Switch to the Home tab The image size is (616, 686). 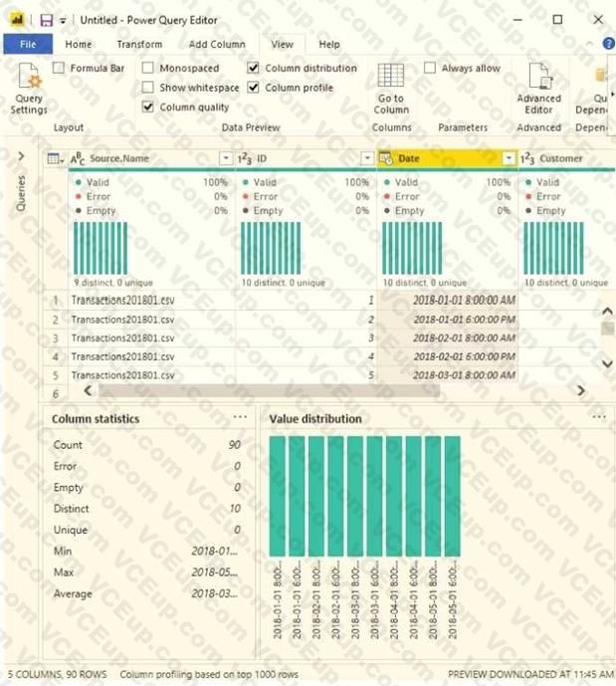pyautogui.click(x=79, y=44)
